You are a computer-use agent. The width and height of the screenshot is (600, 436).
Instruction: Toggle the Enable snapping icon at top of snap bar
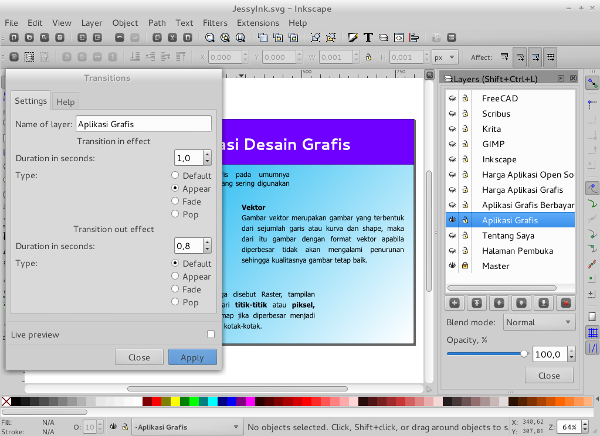[x=592, y=83]
